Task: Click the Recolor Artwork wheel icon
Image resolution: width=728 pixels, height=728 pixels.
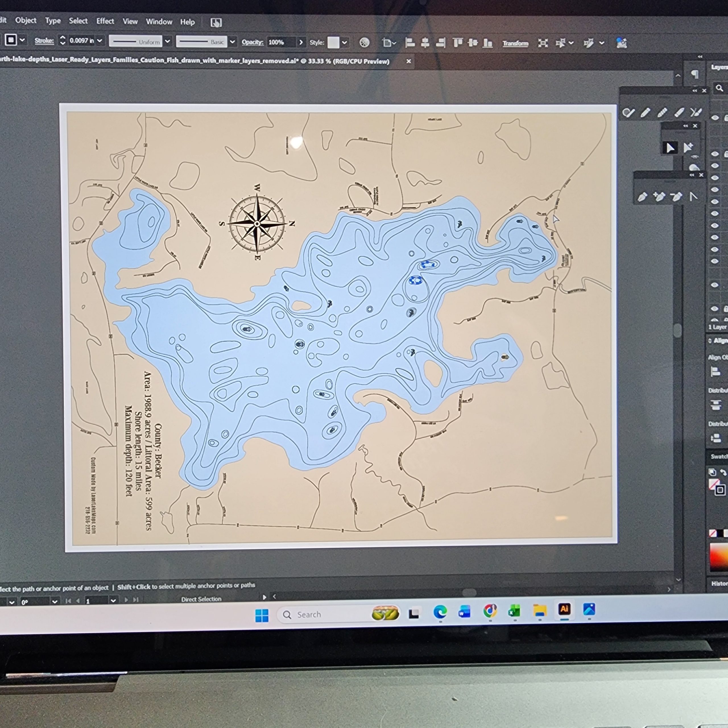Action: coord(364,43)
